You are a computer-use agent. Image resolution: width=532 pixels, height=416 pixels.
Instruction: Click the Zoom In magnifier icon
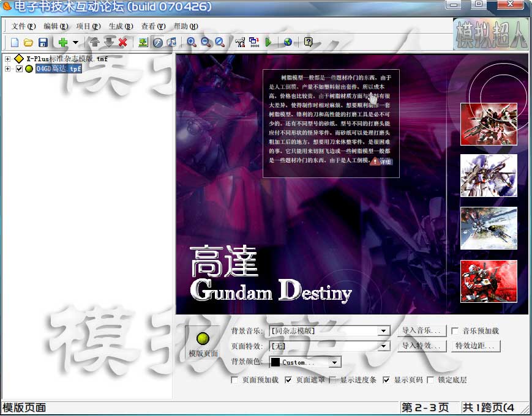[x=192, y=42]
